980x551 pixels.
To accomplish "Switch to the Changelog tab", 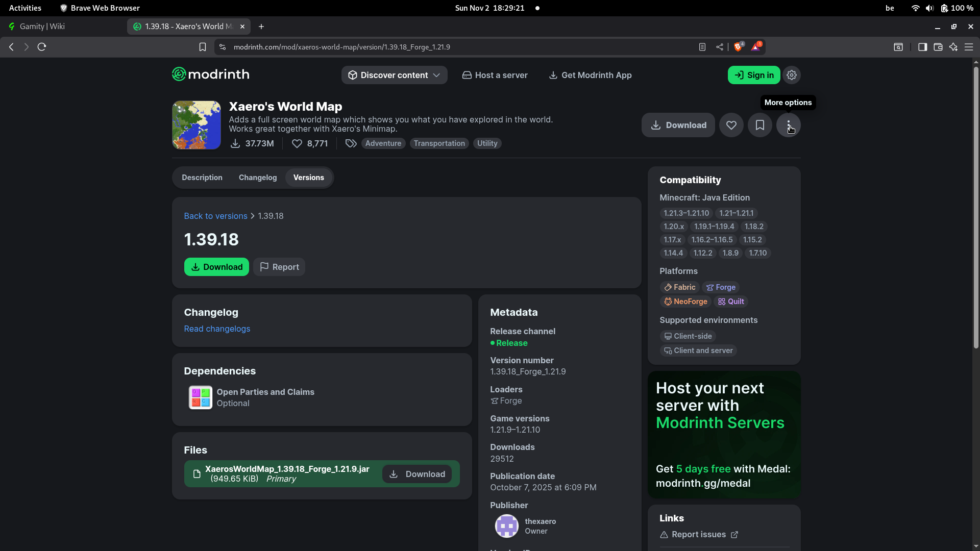I will pos(257,178).
